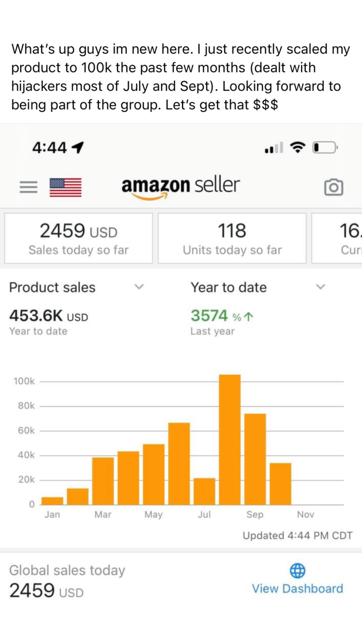This screenshot has height=644, width=362.
Task: Tap the green 3574% increase indicator
Action: point(222,315)
